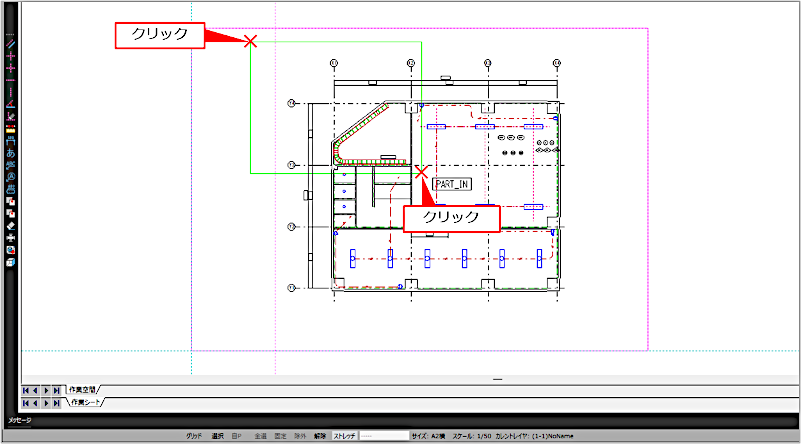Go to first tab in 作業空間 row
The image size is (801, 444).
[27, 389]
